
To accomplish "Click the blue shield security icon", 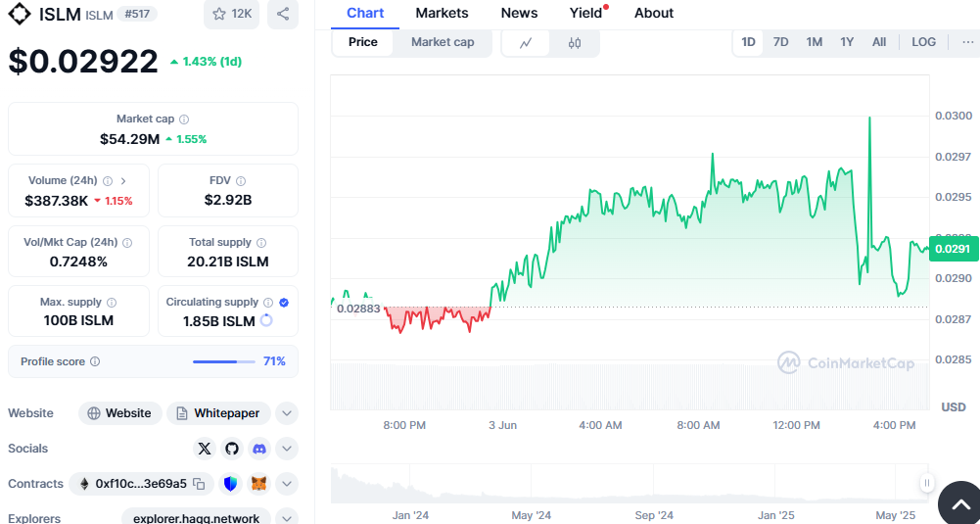I will coord(231,484).
